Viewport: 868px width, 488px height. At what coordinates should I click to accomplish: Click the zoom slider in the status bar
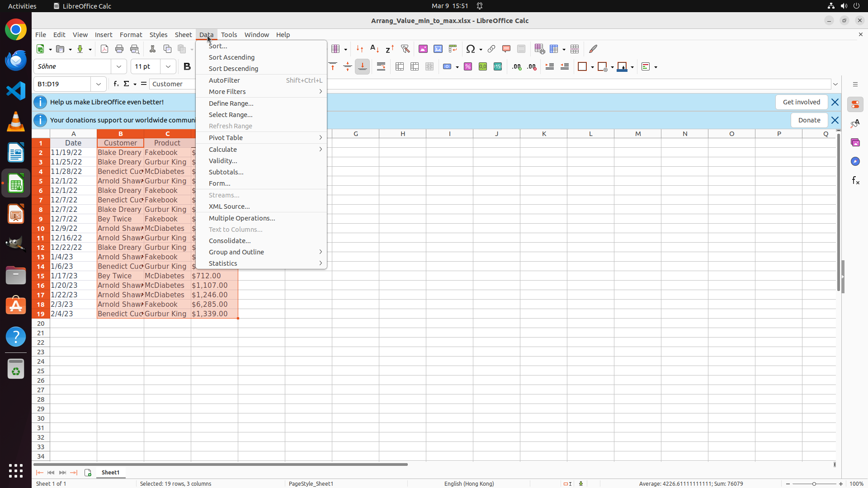click(814, 484)
